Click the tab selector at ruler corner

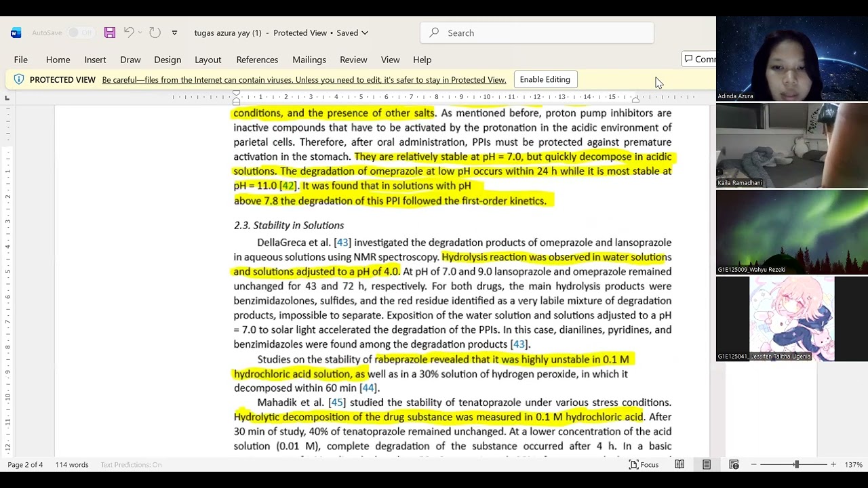coord(7,98)
